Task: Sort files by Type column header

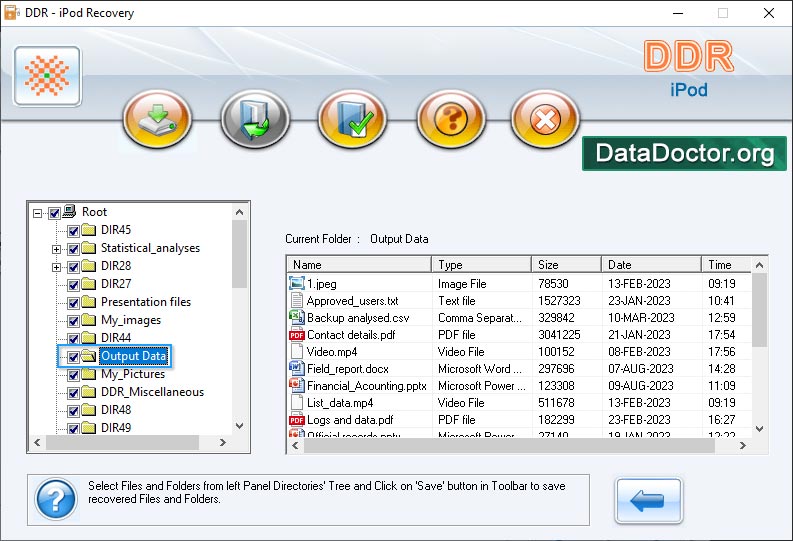Action: tap(481, 264)
